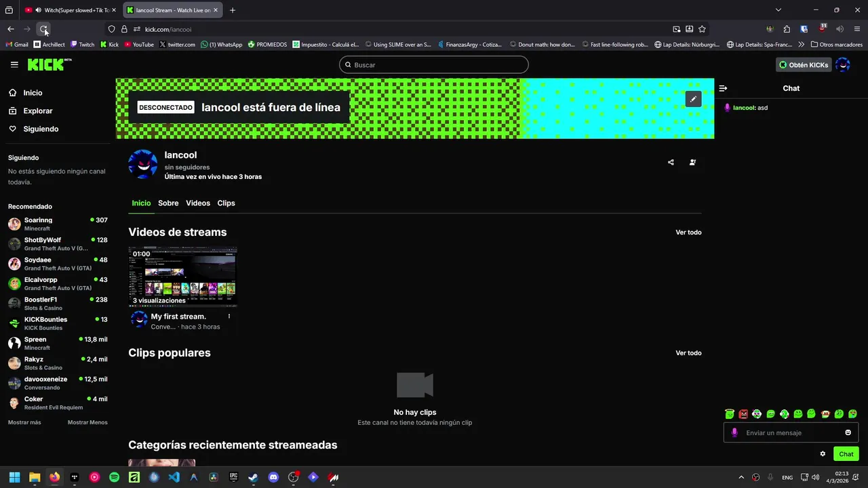
Task: Edit the channel banner with pencil icon
Action: [693, 99]
